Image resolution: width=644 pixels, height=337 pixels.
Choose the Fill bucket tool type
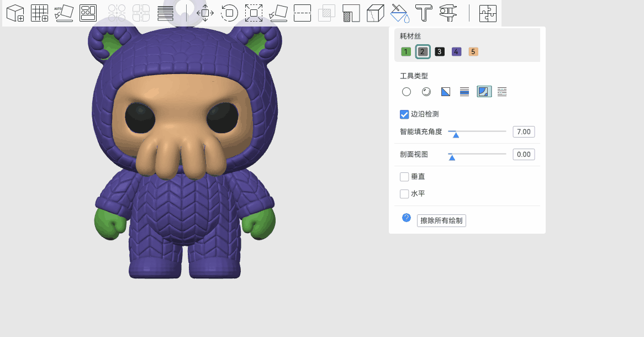pos(484,92)
